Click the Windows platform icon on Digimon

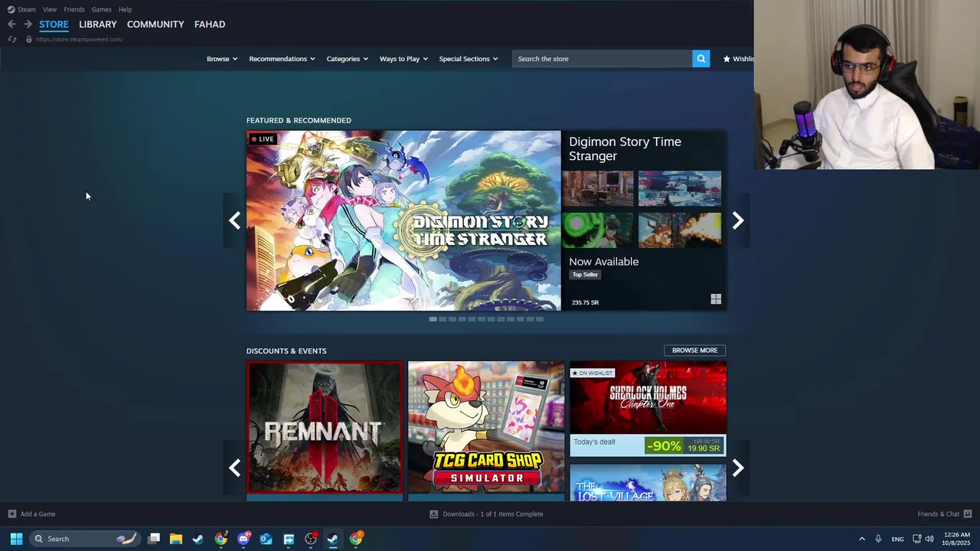(x=716, y=299)
